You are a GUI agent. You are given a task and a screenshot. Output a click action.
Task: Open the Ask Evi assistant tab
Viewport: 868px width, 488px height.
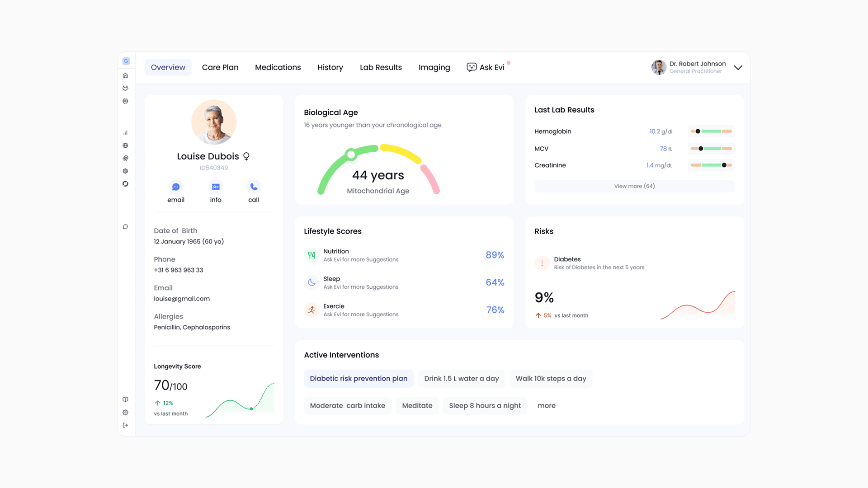pos(486,67)
